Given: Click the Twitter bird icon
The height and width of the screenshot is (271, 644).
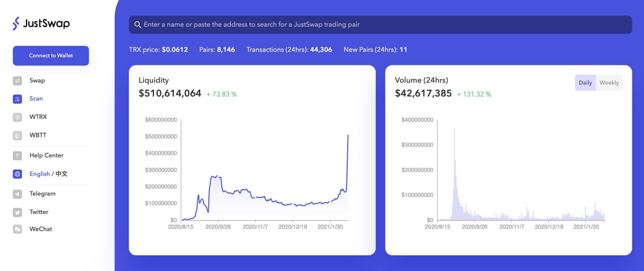Looking at the screenshot, I should pyautogui.click(x=18, y=212).
